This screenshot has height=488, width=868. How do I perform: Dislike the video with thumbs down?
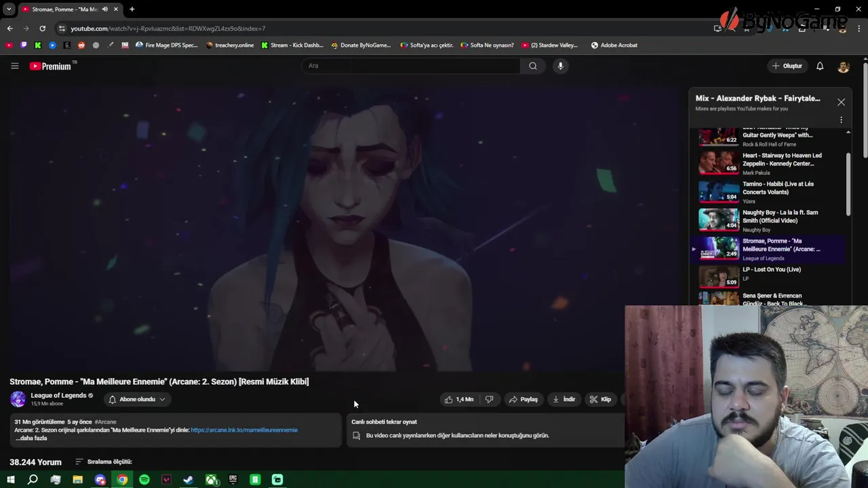(x=489, y=399)
